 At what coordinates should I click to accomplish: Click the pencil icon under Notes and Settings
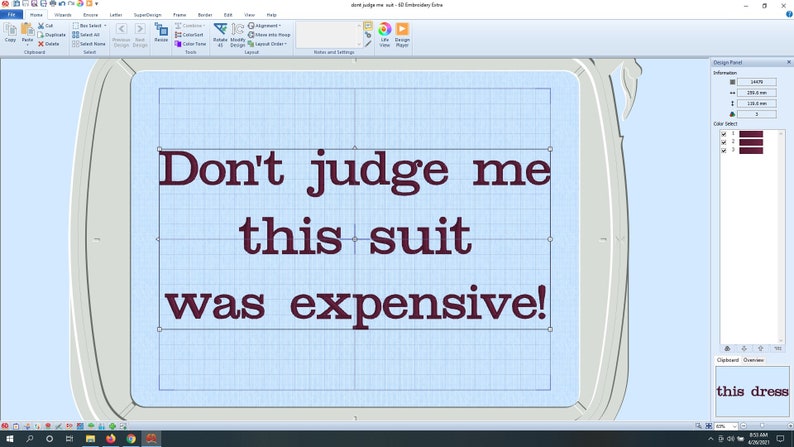coord(368,44)
